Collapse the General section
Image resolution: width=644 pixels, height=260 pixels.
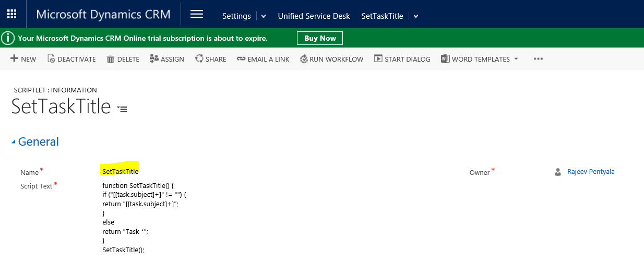14,142
